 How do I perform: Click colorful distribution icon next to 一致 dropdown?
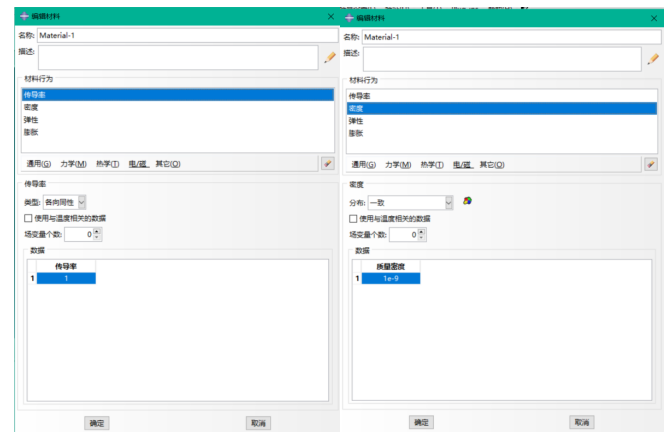pyautogui.click(x=467, y=201)
